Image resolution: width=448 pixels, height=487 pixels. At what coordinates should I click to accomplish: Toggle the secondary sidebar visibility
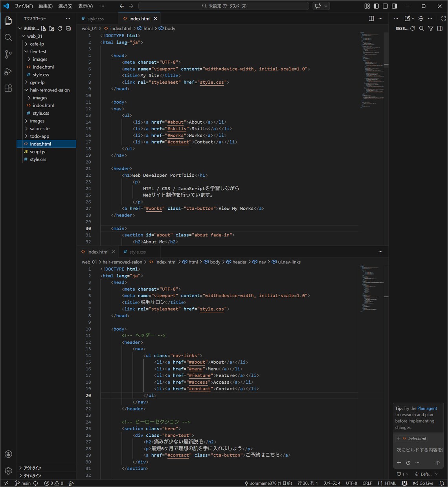395,6
